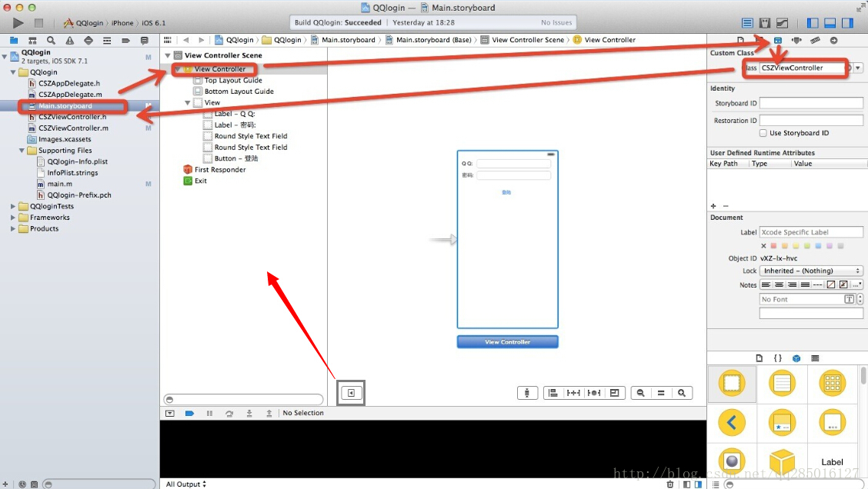Click the Restoration ID field
This screenshot has height=489, width=868.
[811, 120]
